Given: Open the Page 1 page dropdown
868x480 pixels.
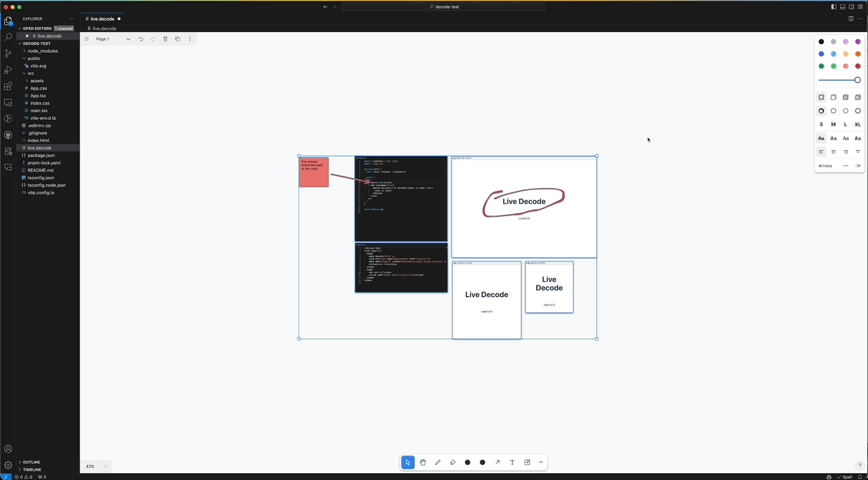Looking at the screenshot, I should (113, 39).
